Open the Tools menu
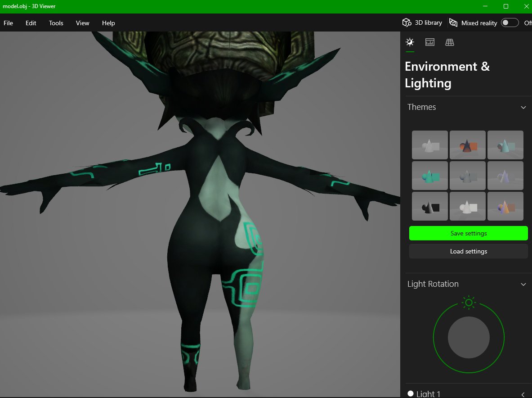Viewport: 532px width, 398px height. tap(56, 23)
